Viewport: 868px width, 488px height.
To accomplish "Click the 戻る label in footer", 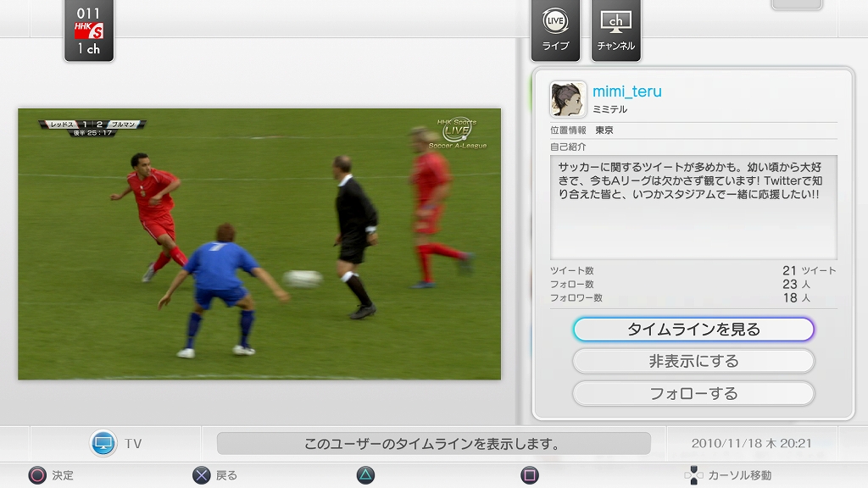I will pyautogui.click(x=226, y=475).
